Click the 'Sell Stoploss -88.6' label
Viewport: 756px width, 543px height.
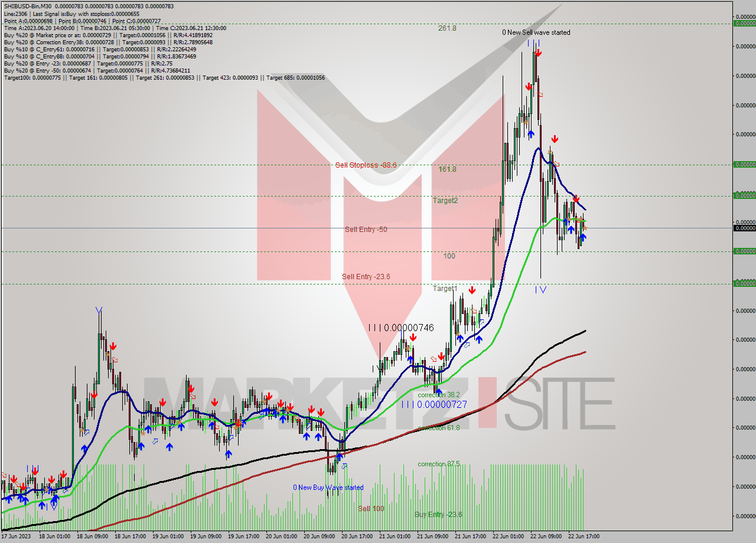[x=366, y=165]
